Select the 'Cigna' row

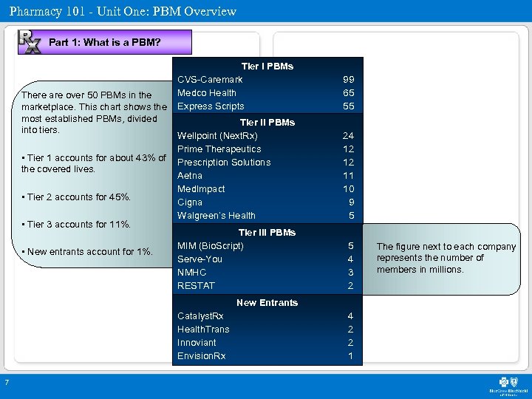point(267,202)
